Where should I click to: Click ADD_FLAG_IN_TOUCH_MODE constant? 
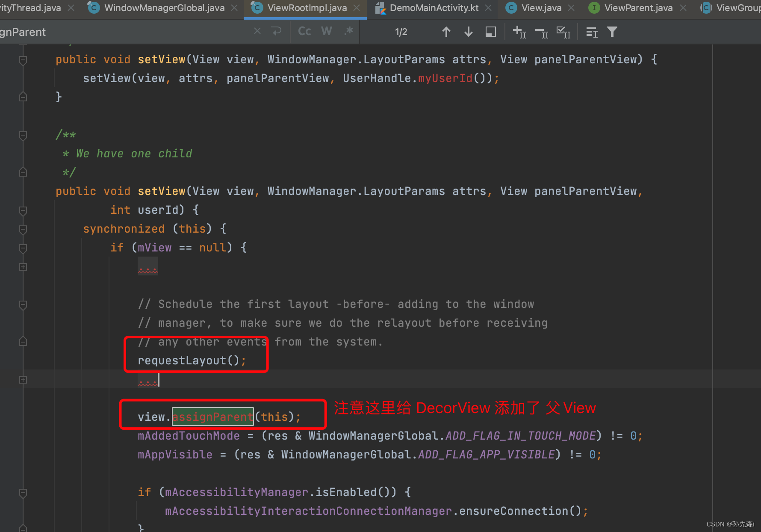[520, 436]
